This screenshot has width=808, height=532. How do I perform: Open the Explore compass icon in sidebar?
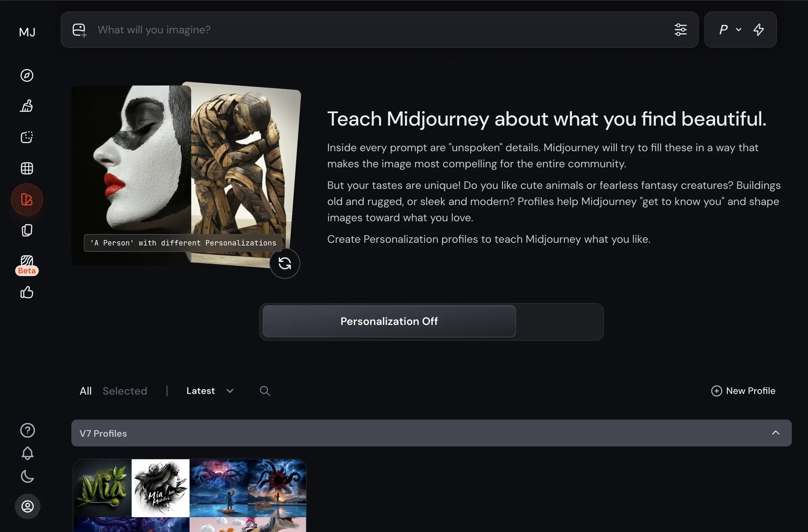click(x=27, y=75)
